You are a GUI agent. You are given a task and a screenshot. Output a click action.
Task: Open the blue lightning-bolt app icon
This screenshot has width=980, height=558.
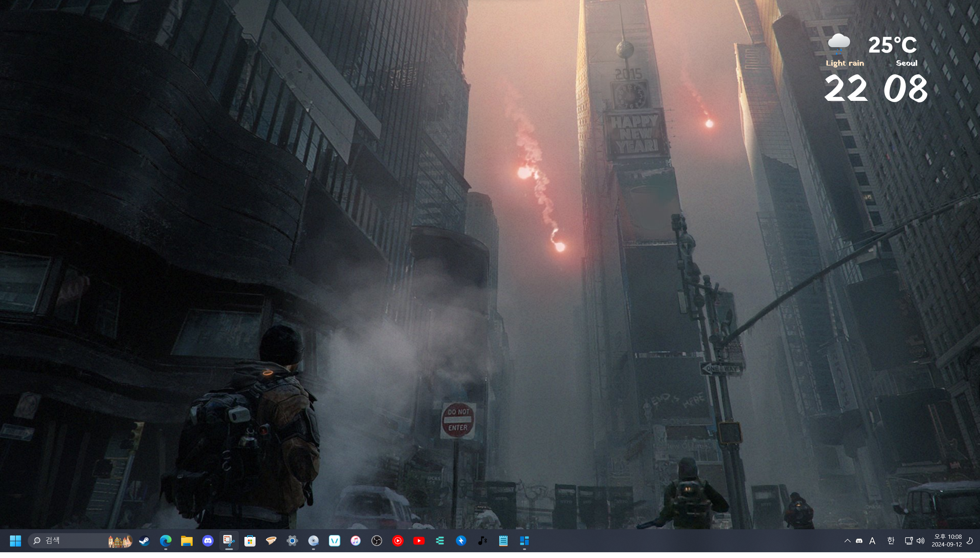click(461, 541)
